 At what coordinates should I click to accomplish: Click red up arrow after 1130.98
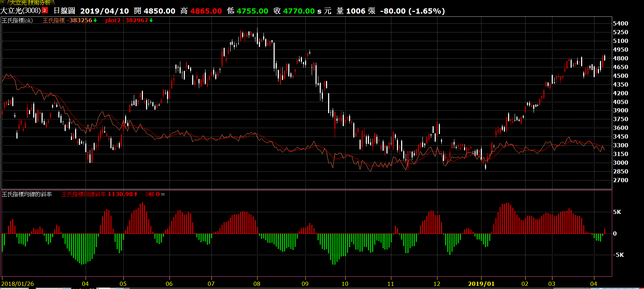point(136,194)
